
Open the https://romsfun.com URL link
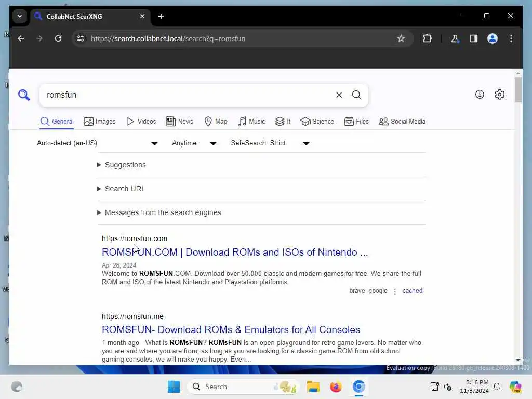coord(135,238)
